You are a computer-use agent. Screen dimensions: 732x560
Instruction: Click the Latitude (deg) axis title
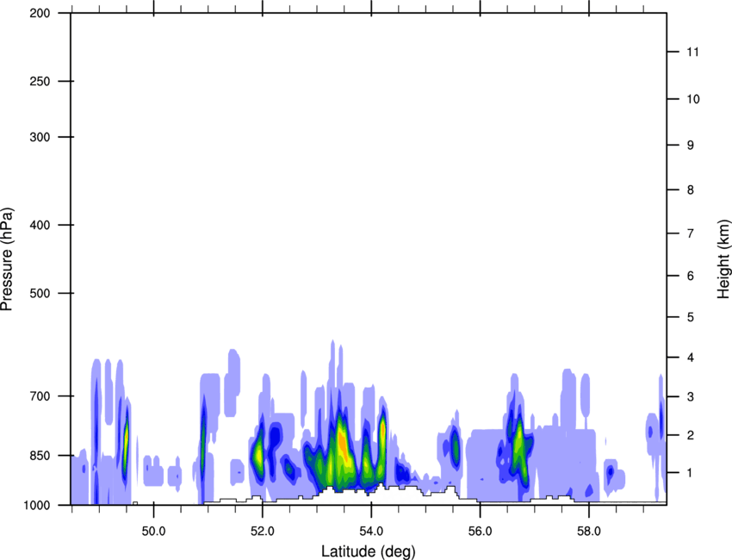(369, 551)
